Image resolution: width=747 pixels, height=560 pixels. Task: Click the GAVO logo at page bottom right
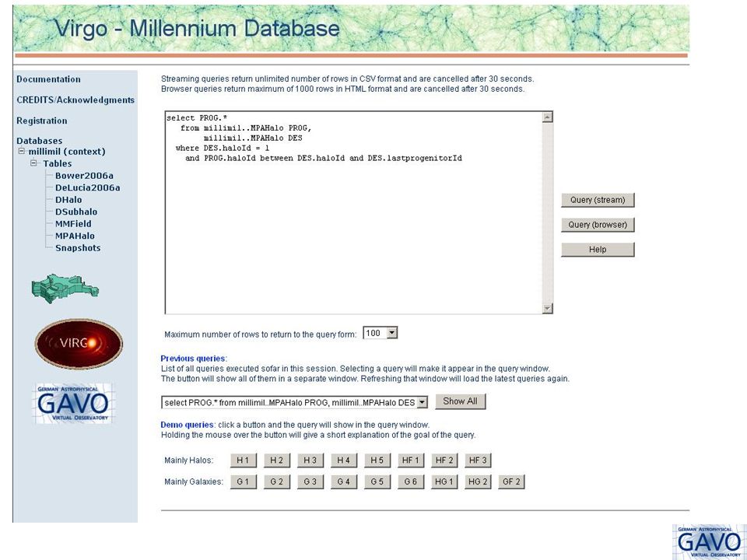[x=710, y=542]
